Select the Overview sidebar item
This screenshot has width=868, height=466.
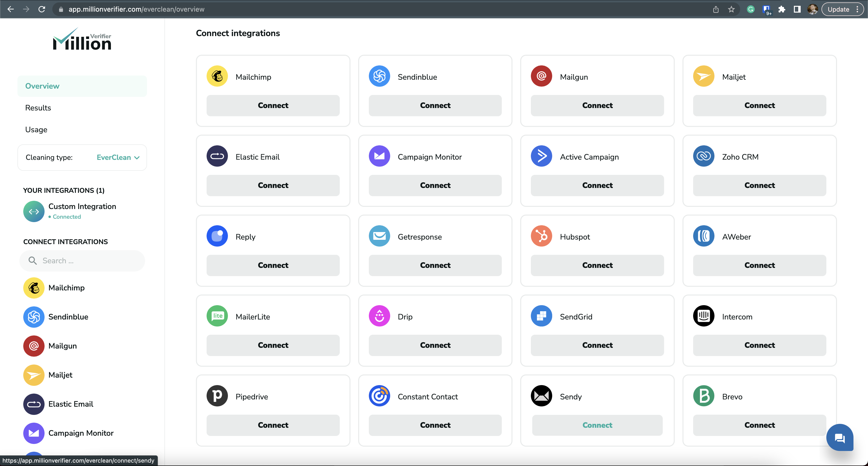42,86
